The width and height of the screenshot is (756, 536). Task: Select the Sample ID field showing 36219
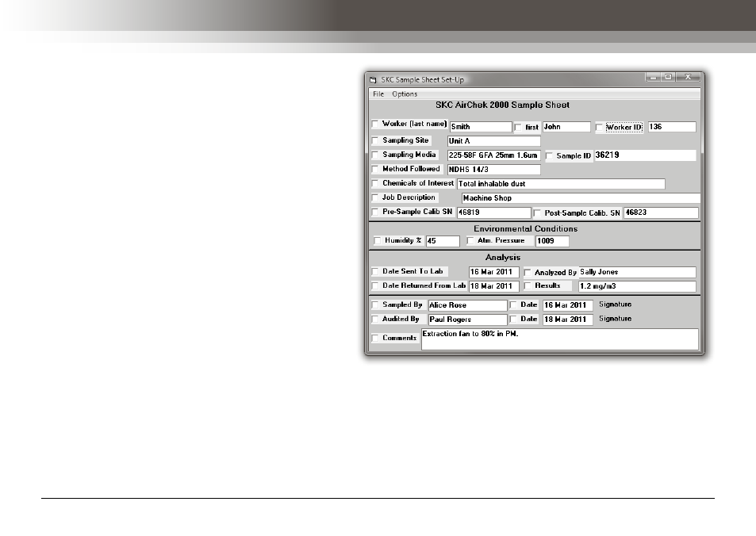point(645,155)
